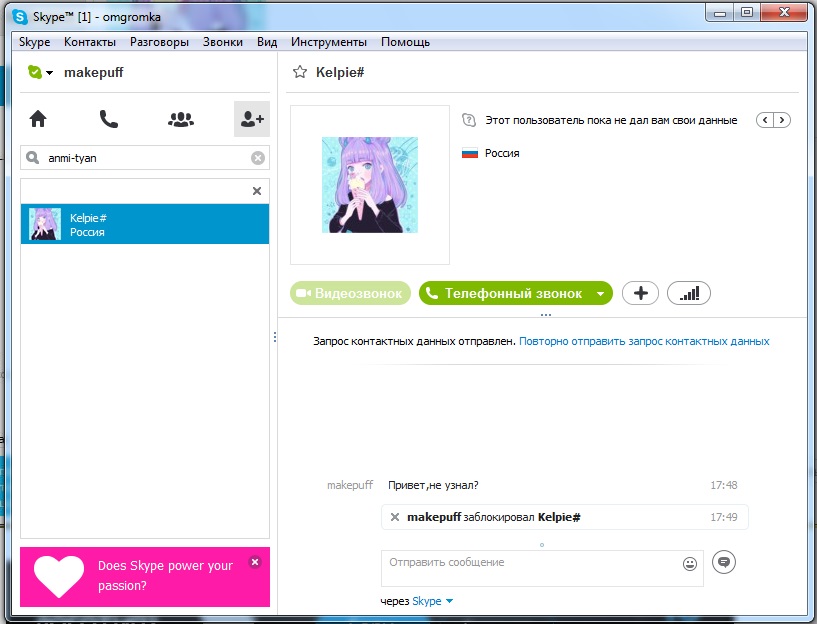The image size is (817, 624).
Task: Open Kelpie# large avatar picture
Action: [x=370, y=185]
